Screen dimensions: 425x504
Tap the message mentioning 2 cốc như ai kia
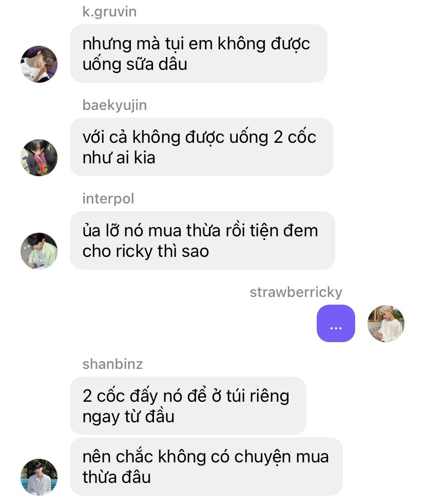click(x=201, y=147)
